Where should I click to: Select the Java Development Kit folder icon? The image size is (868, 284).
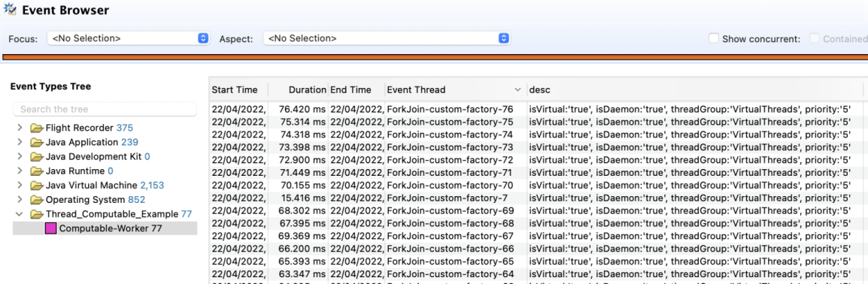(x=37, y=157)
